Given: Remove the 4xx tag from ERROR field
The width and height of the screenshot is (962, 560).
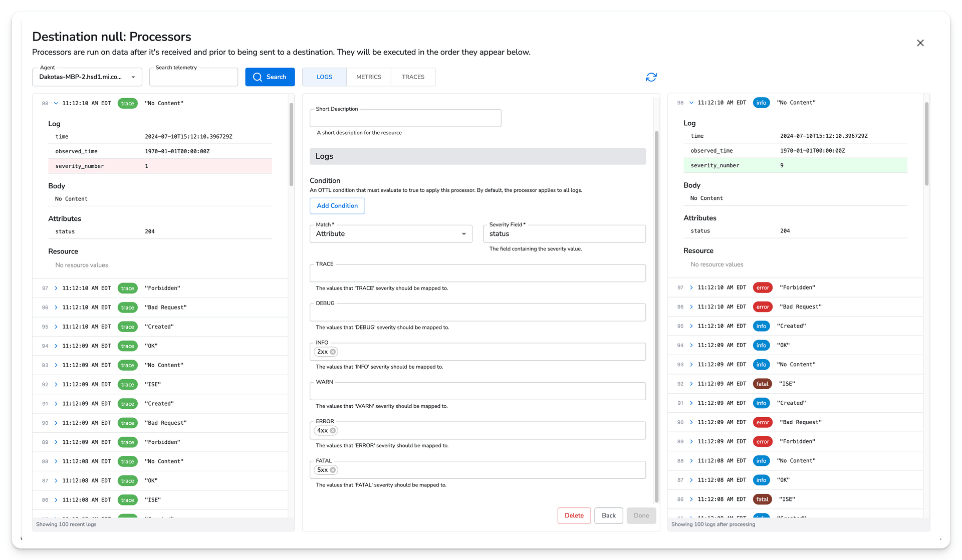Looking at the screenshot, I should (333, 431).
